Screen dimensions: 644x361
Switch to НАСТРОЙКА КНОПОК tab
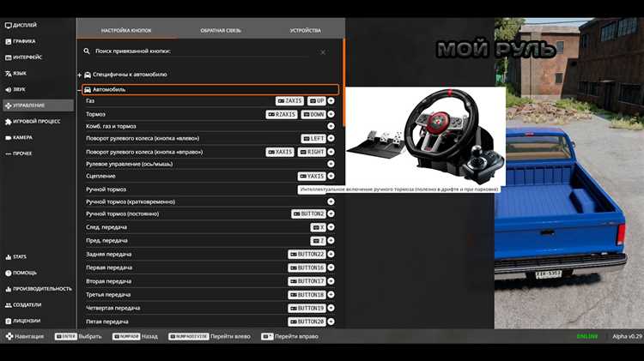126,30
